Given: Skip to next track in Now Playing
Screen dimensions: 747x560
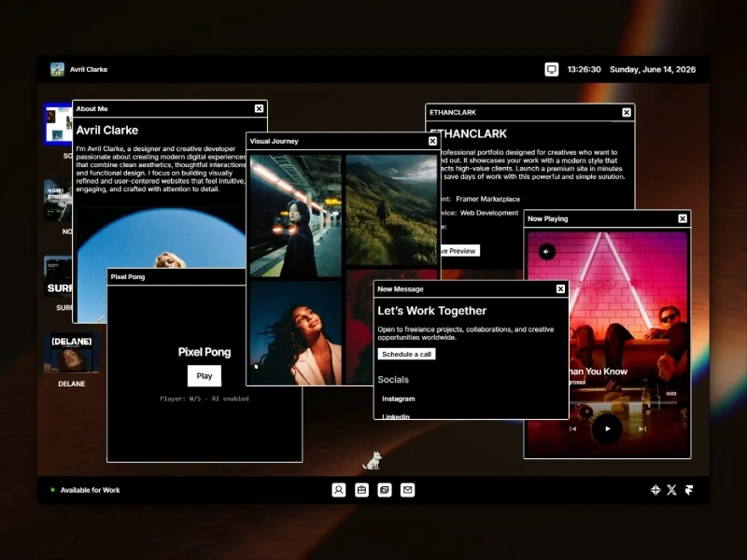Looking at the screenshot, I should [x=642, y=428].
